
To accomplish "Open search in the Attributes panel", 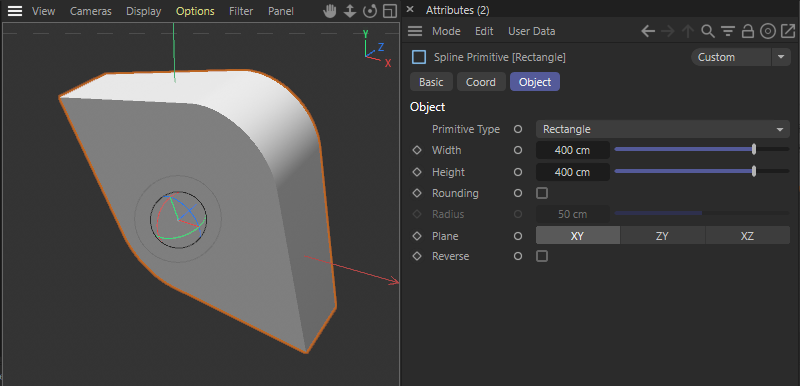I will coord(708,31).
